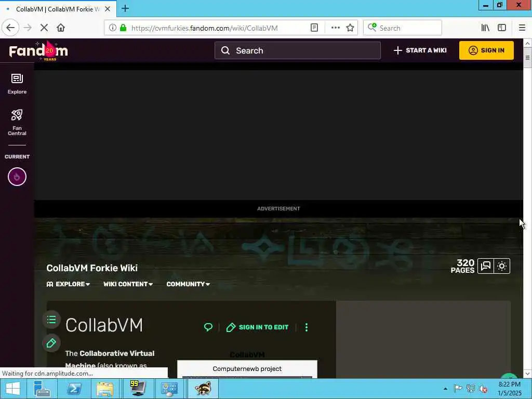Open the Windows Start menu
532x399 pixels.
13,389
